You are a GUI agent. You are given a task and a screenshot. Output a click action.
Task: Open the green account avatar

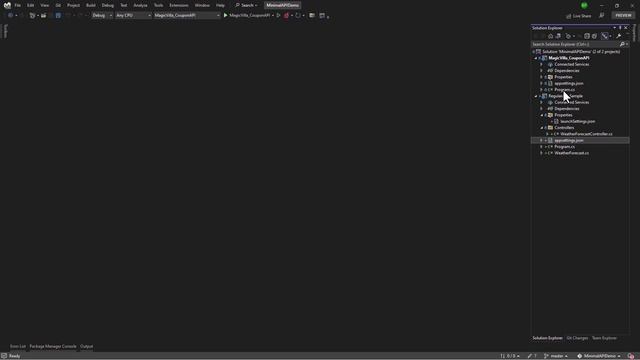584,5
